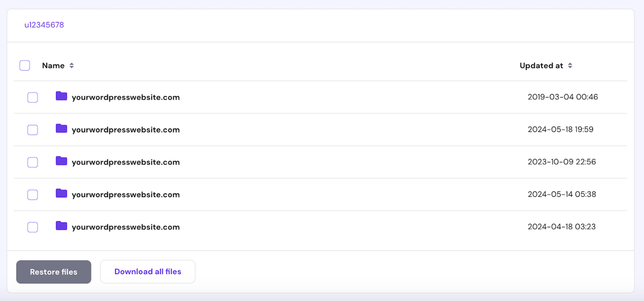Click the sort arrows beside Updated at

tap(570, 66)
